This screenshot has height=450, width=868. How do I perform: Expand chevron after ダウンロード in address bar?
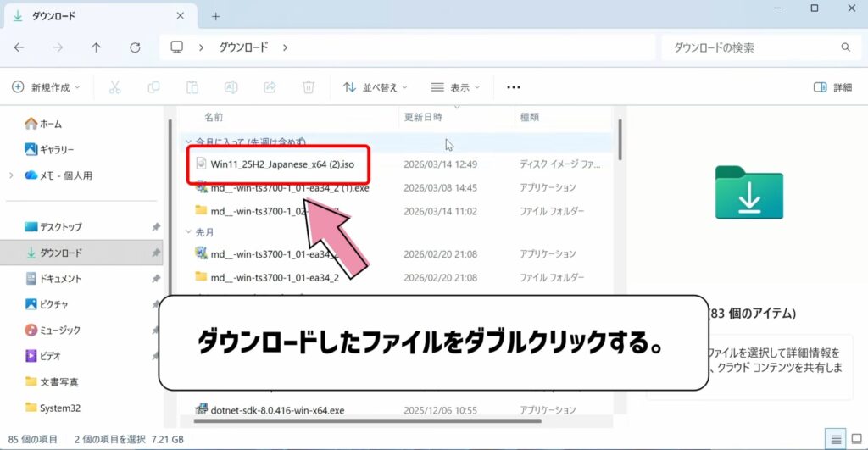click(285, 47)
